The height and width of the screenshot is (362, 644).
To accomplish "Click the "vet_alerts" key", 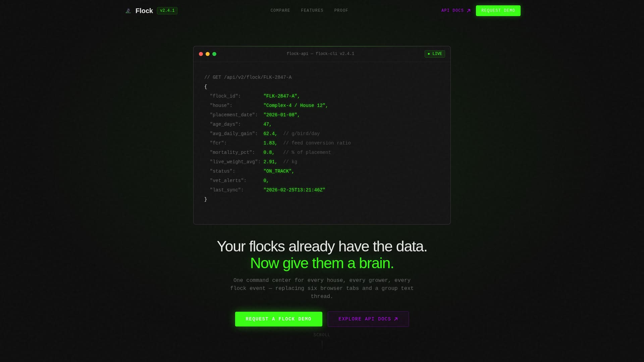I will tap(228, 181).
